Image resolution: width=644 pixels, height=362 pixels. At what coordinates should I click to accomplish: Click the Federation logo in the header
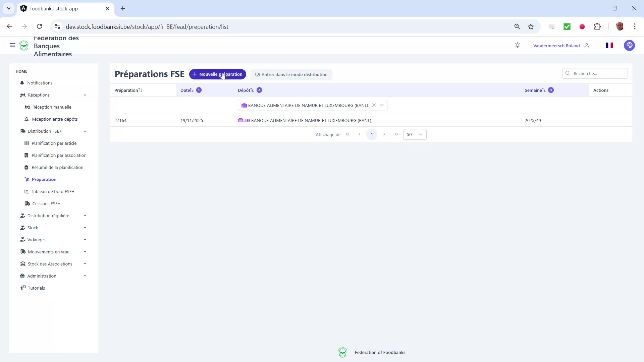coord(24,45)
